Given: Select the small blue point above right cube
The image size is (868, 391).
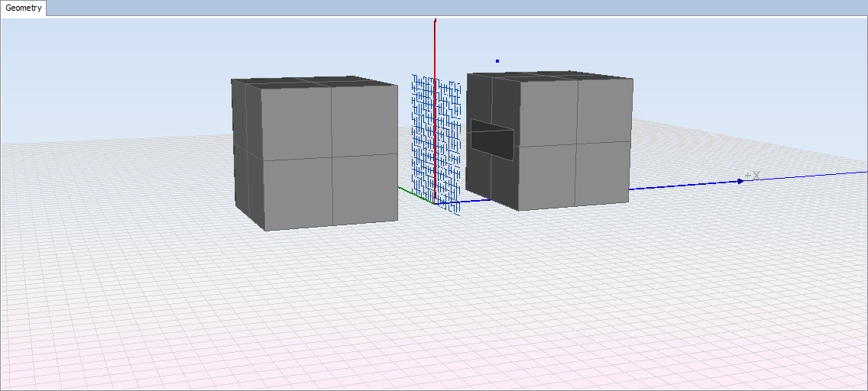Looking at the screenshot, I should [497, 61].
